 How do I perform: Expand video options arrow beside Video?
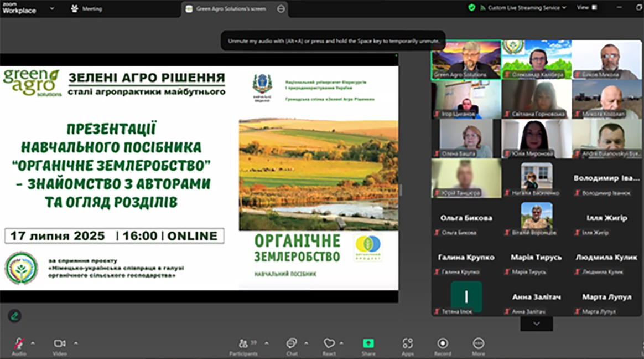pos(76,343)
